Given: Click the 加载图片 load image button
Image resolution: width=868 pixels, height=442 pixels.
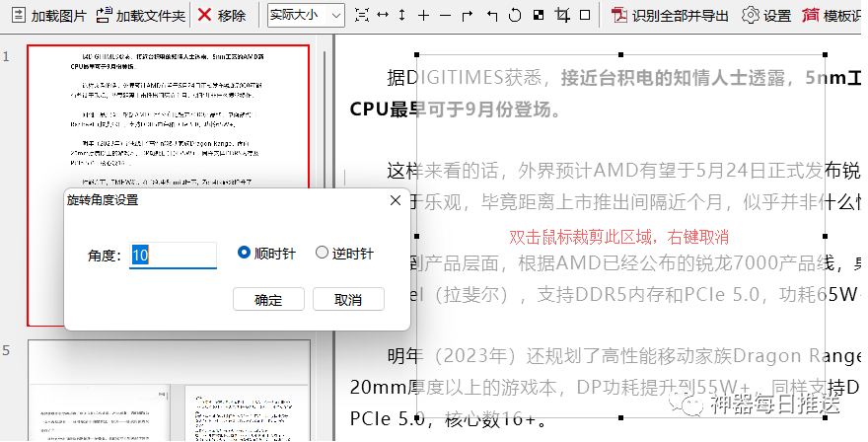Looking at the screenshot, I should [x=48, y=16].
